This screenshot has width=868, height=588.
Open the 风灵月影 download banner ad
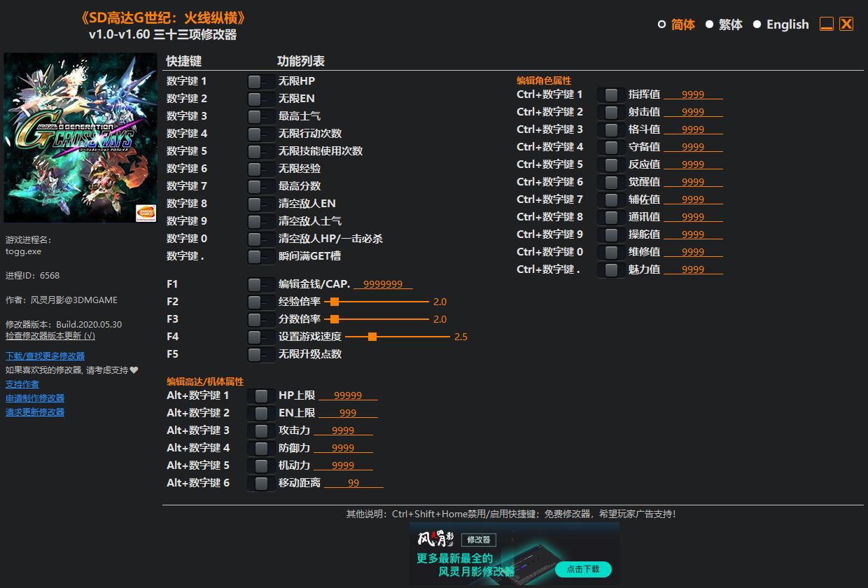514,554
